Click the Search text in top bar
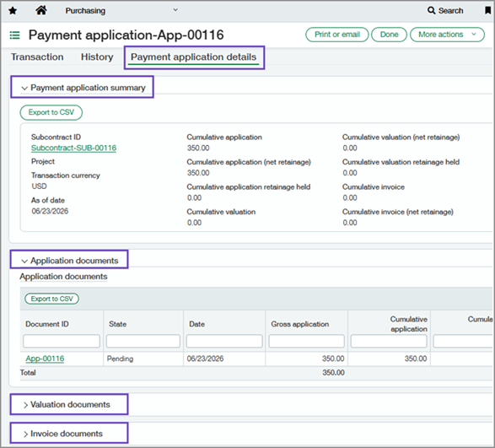This screenshot has height=448, width=495. click(x=451, y=11)
